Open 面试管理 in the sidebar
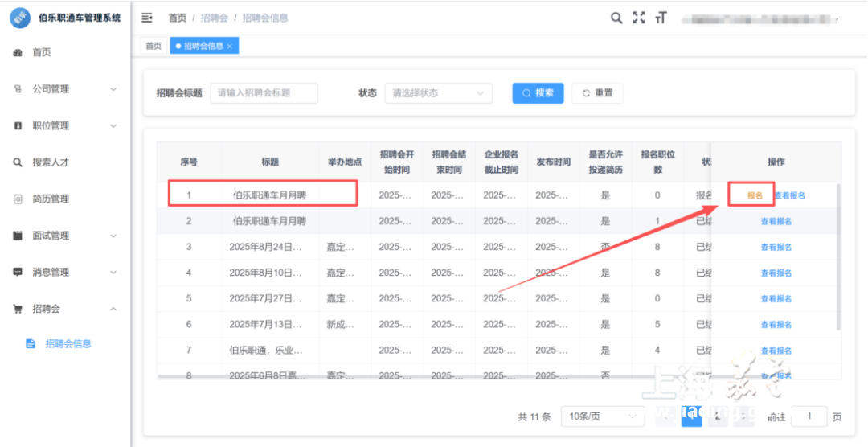The height and width of the screenshot is (447, 868). [x=64, y=236]
